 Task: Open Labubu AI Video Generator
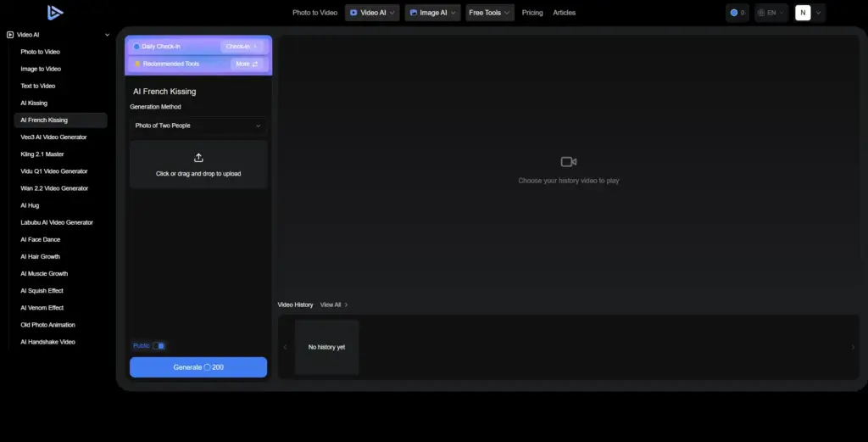[57, 222]
